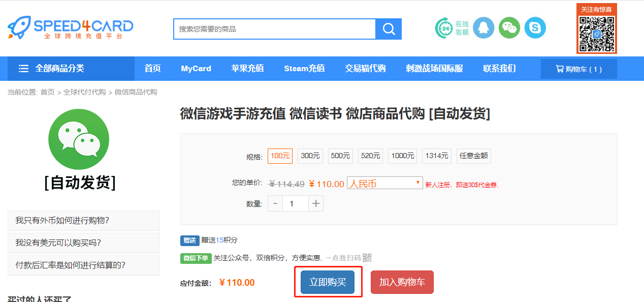Viewport: 644px width, 302px height.
Task: Select the 300元 specification option
Action: tap(310, 156)
